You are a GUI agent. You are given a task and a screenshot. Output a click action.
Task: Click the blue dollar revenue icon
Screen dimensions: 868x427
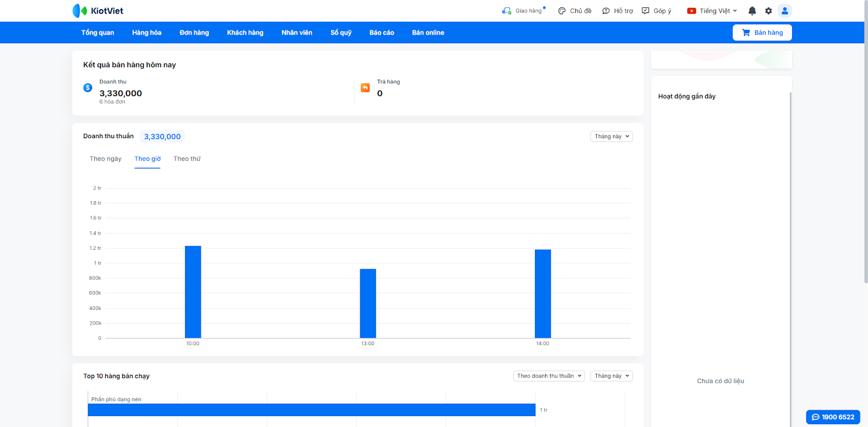[x=88, y=87]
